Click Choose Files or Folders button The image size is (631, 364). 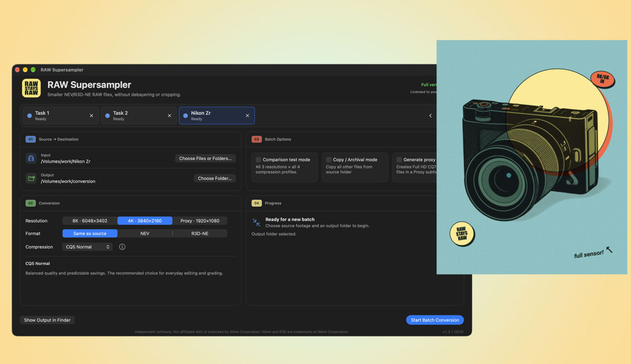tap(205, 158)
